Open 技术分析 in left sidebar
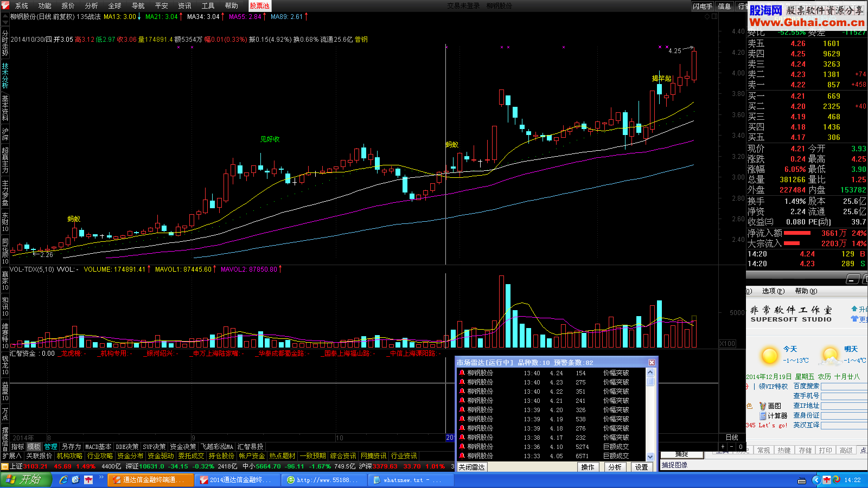The height and width of the screenshot is (488, 868). [x=5, y=76]
